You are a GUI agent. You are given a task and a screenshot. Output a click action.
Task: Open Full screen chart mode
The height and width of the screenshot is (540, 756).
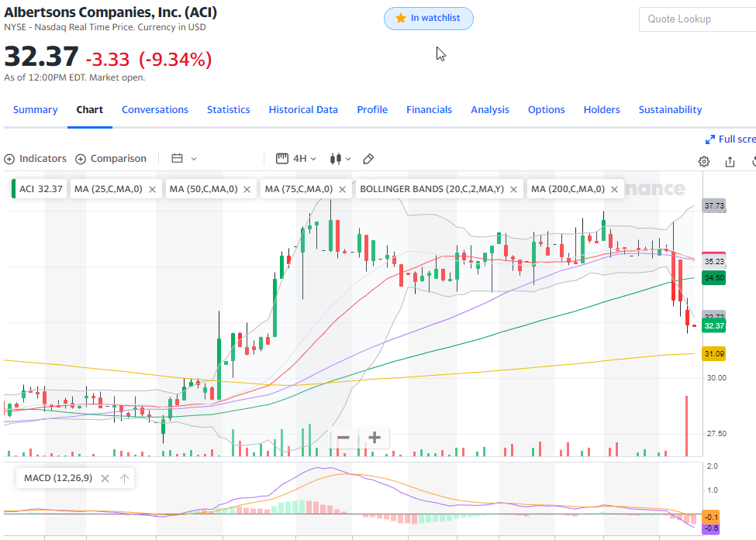730,139
